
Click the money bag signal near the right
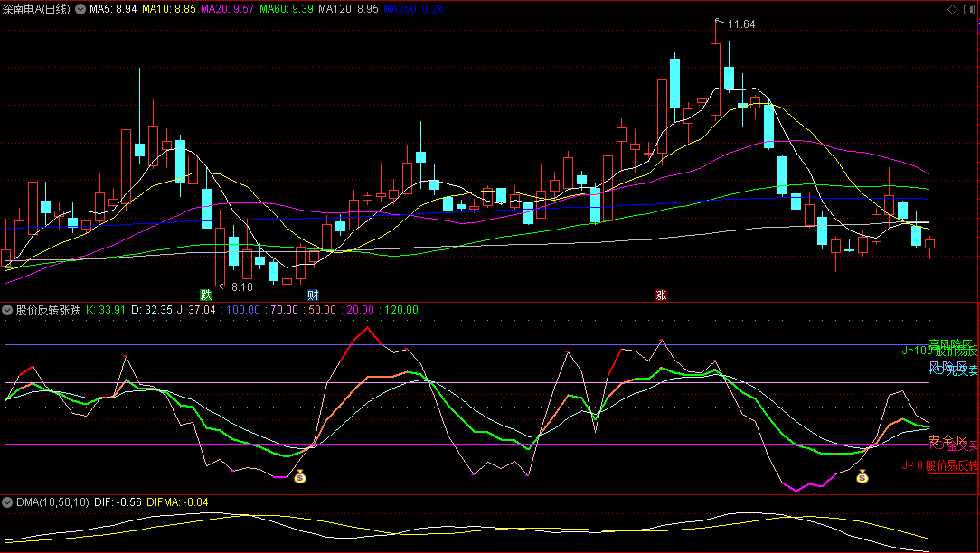(862, 477)
